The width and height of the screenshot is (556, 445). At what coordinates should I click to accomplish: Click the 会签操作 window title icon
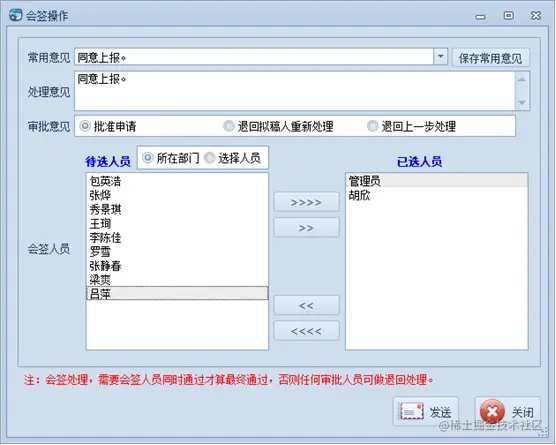pyautogui.click(x=15, y=15)
